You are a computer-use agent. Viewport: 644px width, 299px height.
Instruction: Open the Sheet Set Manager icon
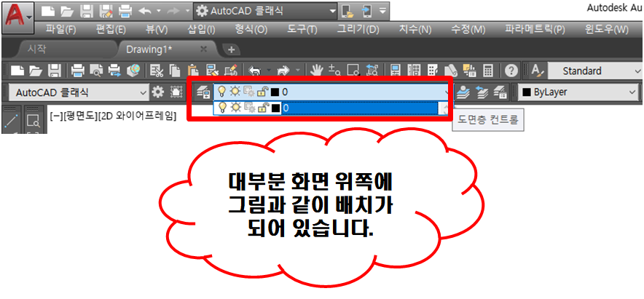[x=451, y=71]
